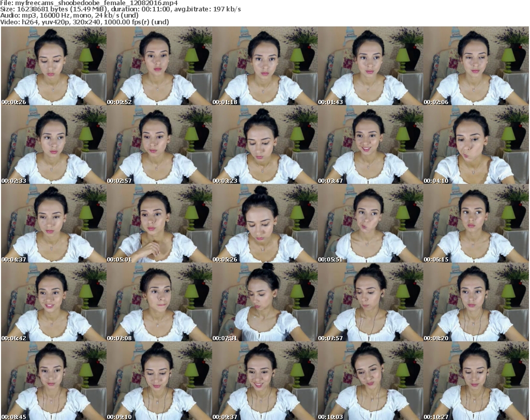Click the File name header line
530x420 pixels.
point(89,3)
